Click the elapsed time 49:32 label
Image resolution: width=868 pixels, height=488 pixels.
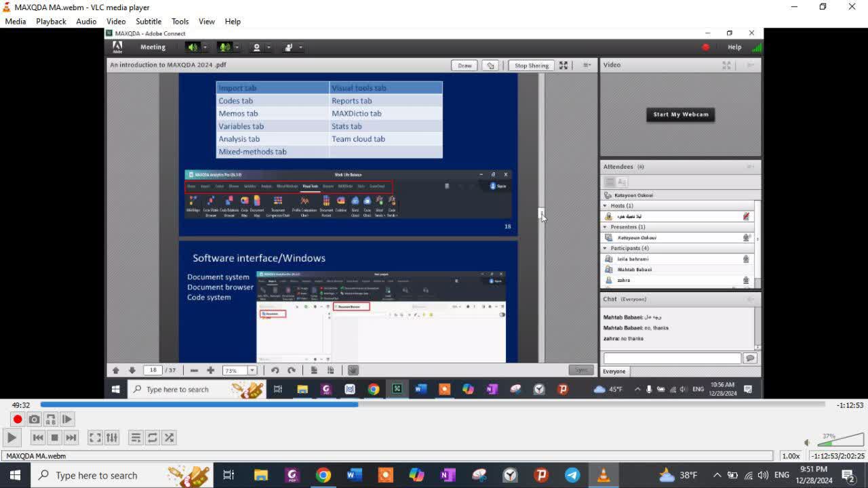(x=21, y=405)
